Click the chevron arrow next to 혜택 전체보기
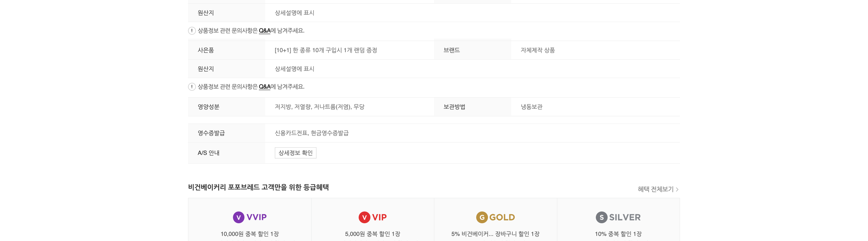The image size is (868, 241). (x=677, y=189)
